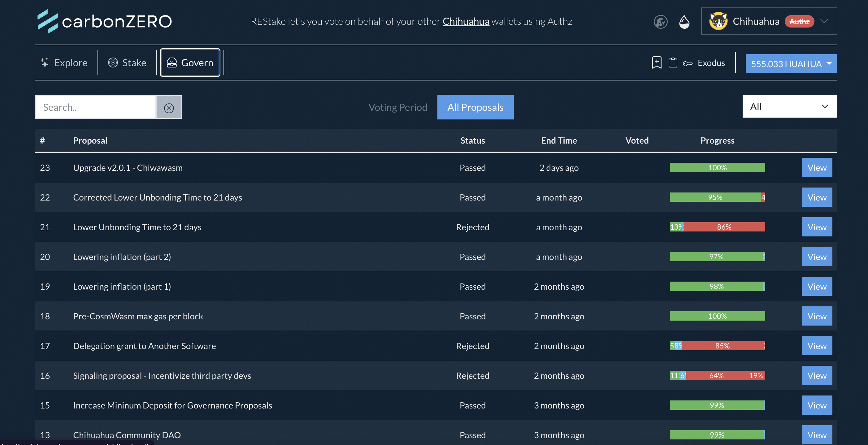Click the Progress column header

point(717,140)
